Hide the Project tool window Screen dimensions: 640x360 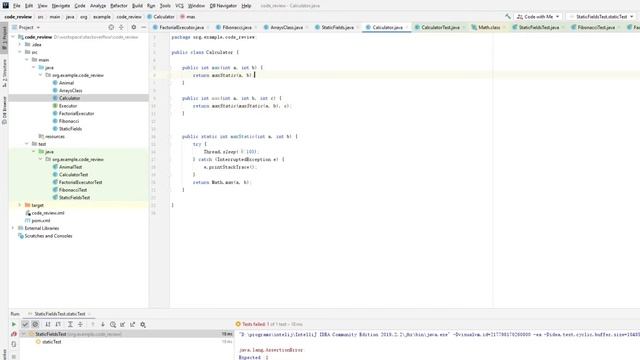coord(143,27)
